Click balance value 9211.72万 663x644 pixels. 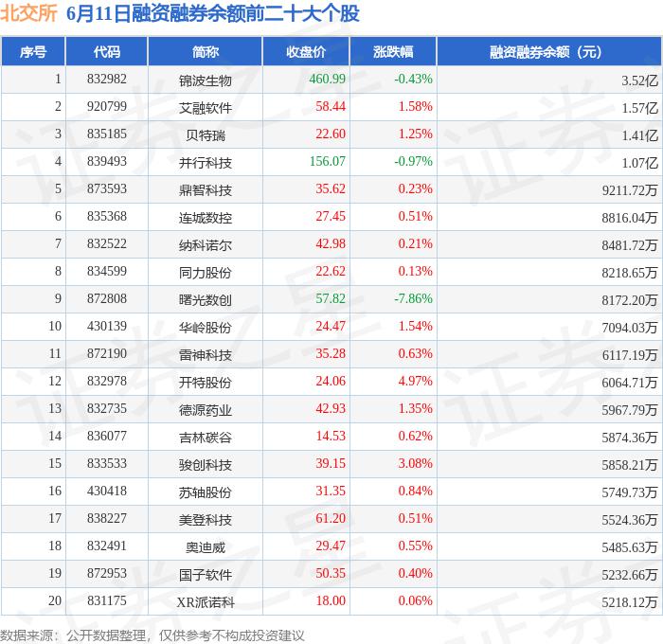click(x=630, y=189)
